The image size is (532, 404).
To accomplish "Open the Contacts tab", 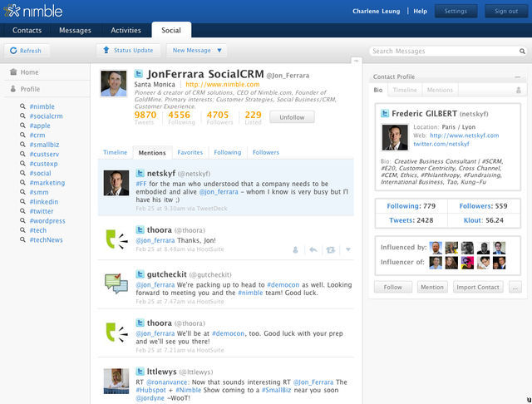I will point(27,30).
